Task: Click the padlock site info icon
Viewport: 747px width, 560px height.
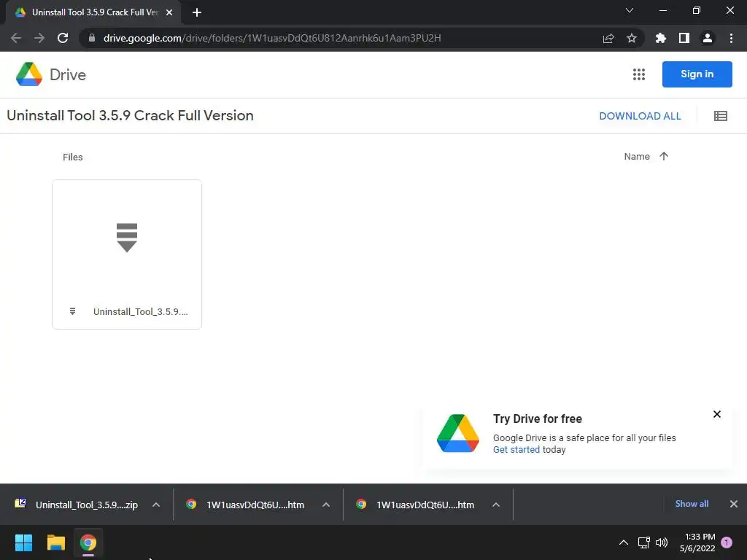Action: [92, 38]
